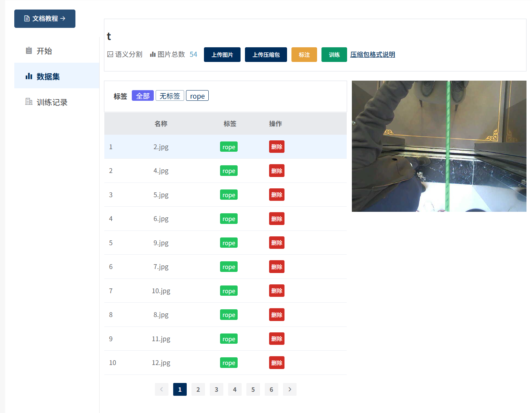Screen dimensions: 532x413
Task: Jump to page 6 in pagination
Action: pos(271,390)
